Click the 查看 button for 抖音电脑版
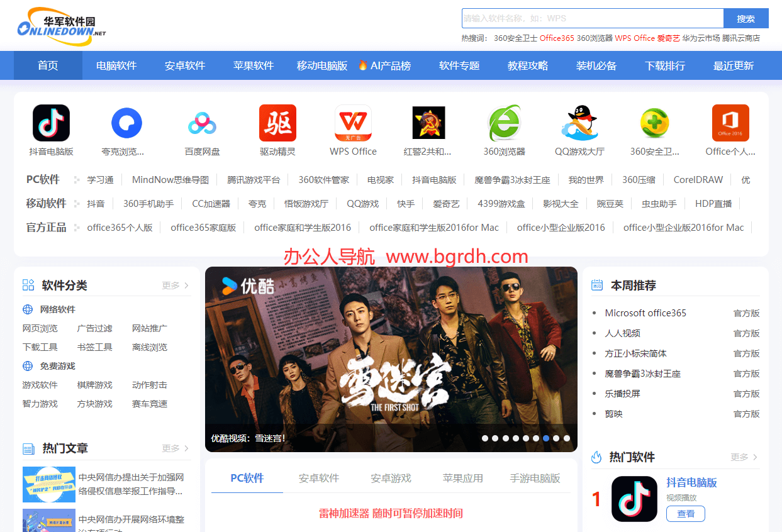 tap(686, 514)
